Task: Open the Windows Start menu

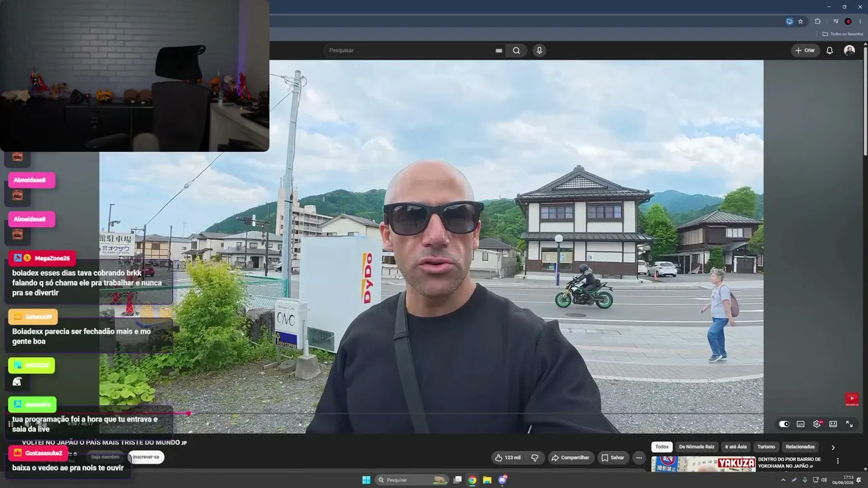Action: click(x=366, y=480)
